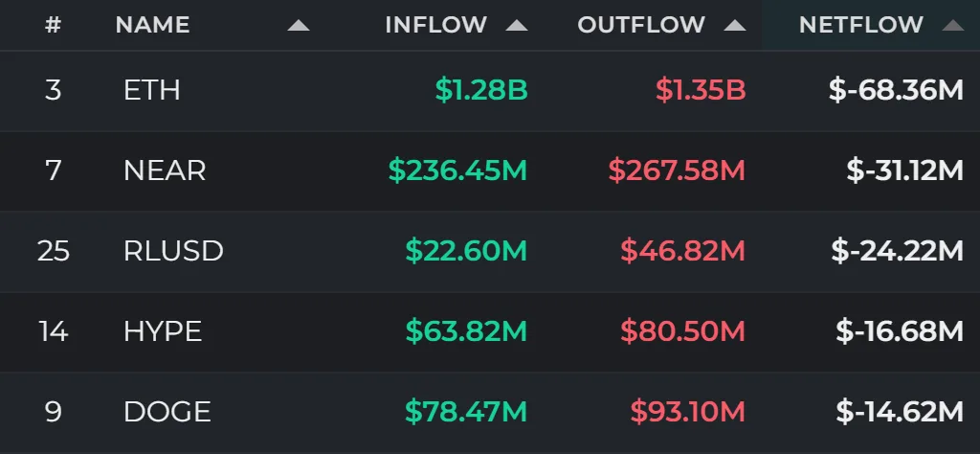Sort by the NAME column arrow
This screenshot has height=454, width=980.
(299, 25)
